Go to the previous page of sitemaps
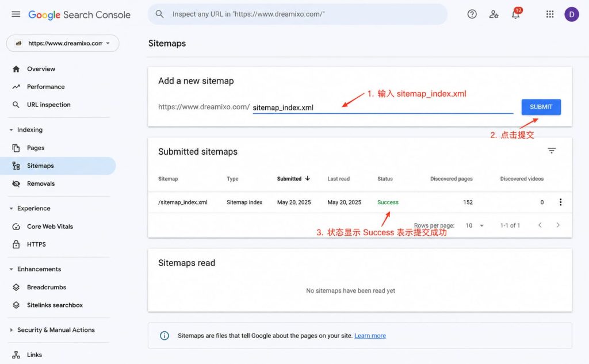589x364 pixels. click(540, 225)
